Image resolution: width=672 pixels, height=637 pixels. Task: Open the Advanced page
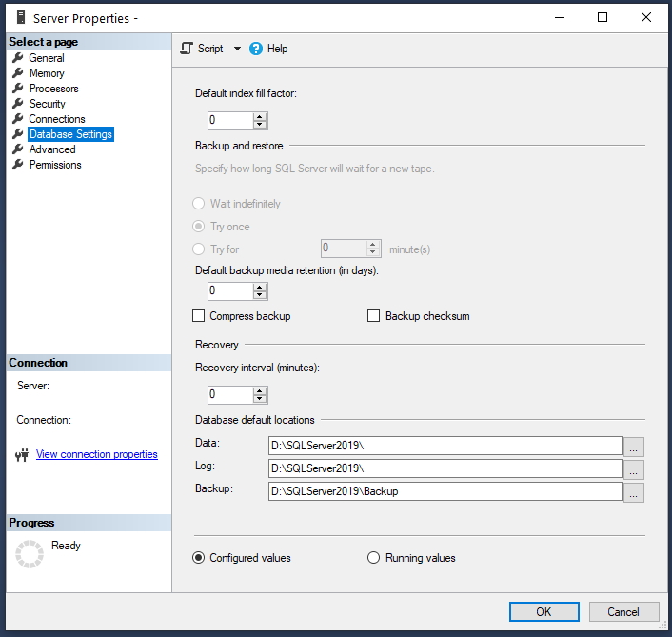[52, 149]
